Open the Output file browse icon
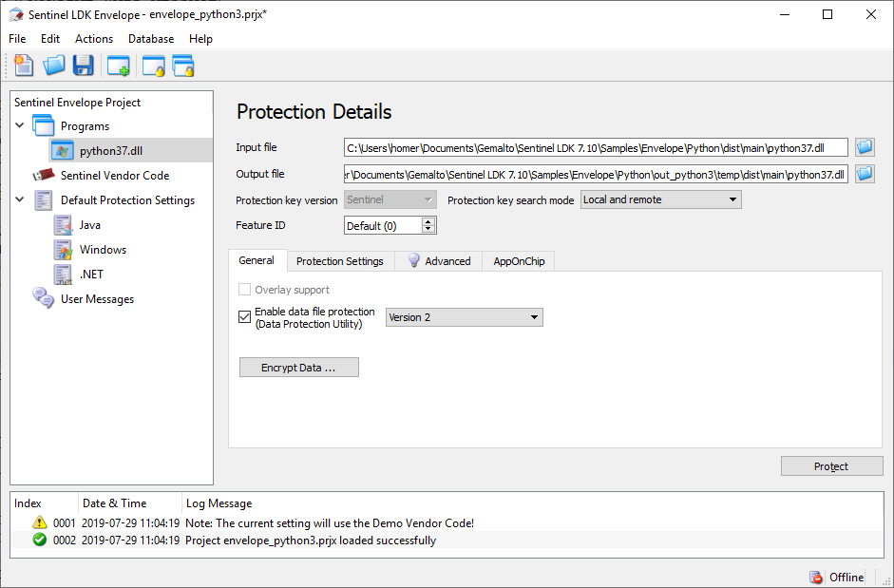894x588 pixels. pos(865,174)
